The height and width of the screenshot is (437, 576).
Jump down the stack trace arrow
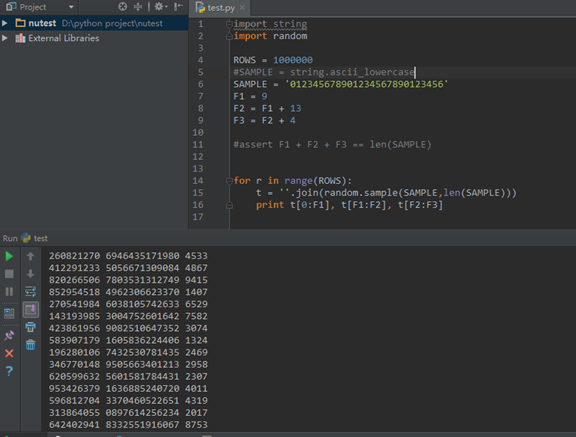point(30,274)
